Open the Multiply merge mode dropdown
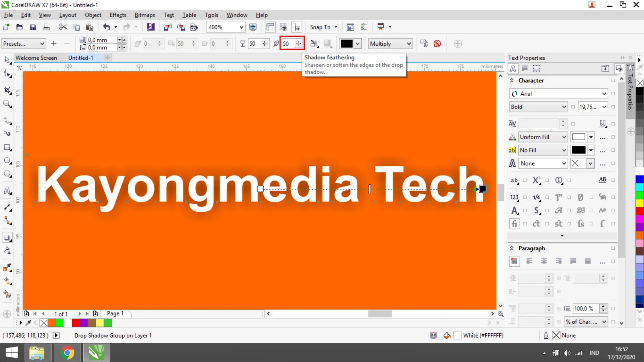 click(x=390, y=44)
